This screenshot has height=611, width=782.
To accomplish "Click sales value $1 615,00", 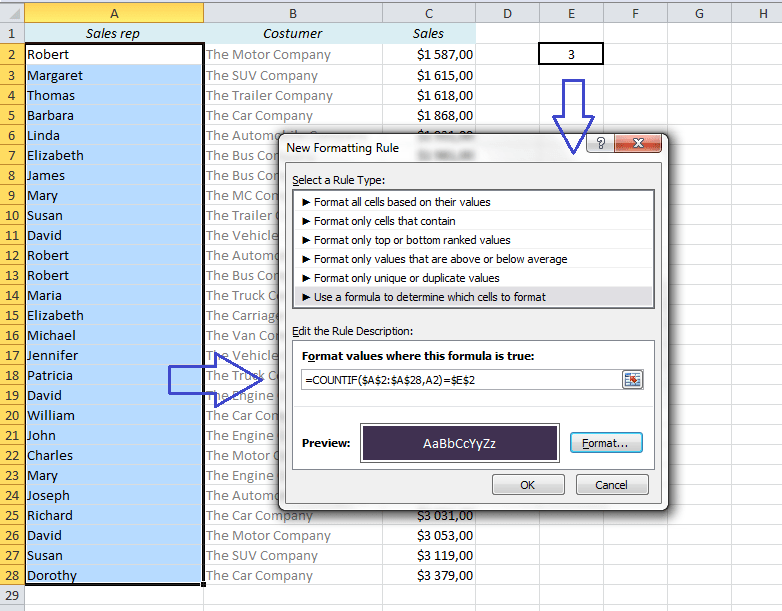I will pyautogui.click(x=429, y=75).
